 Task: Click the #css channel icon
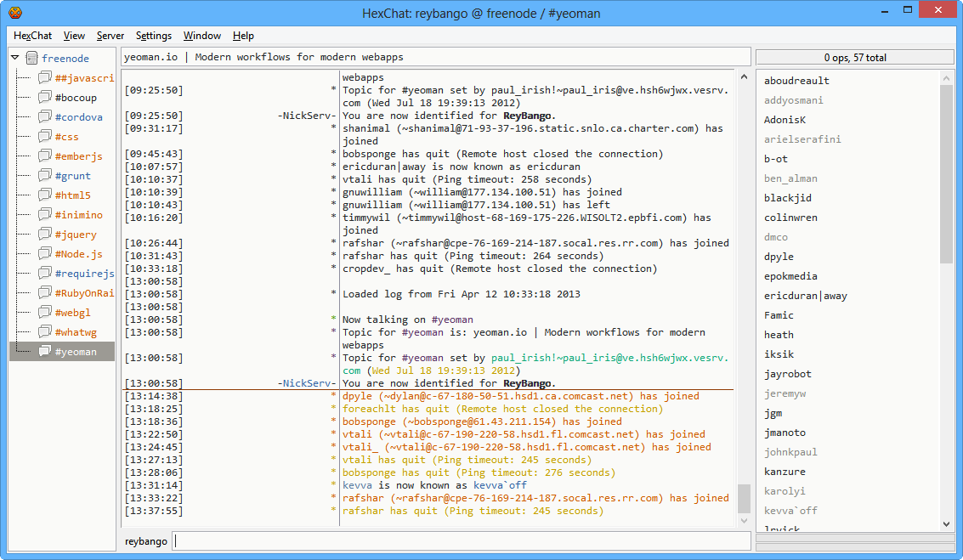[x=44, y=136]
